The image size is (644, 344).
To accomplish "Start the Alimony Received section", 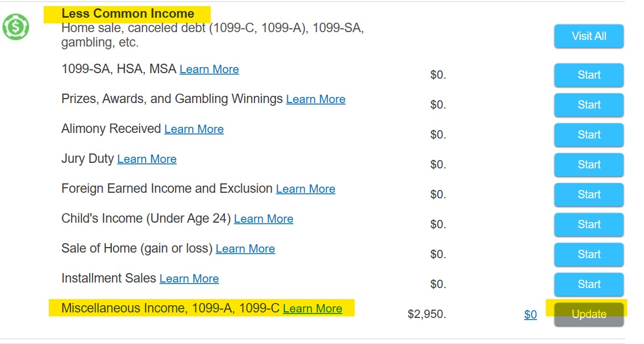I will (589, 135).
